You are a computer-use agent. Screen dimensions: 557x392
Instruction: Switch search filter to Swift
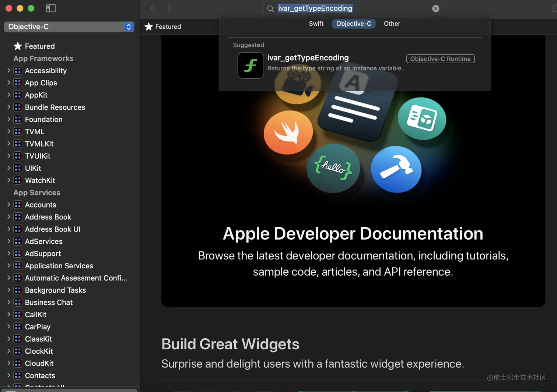click(316, 24)
